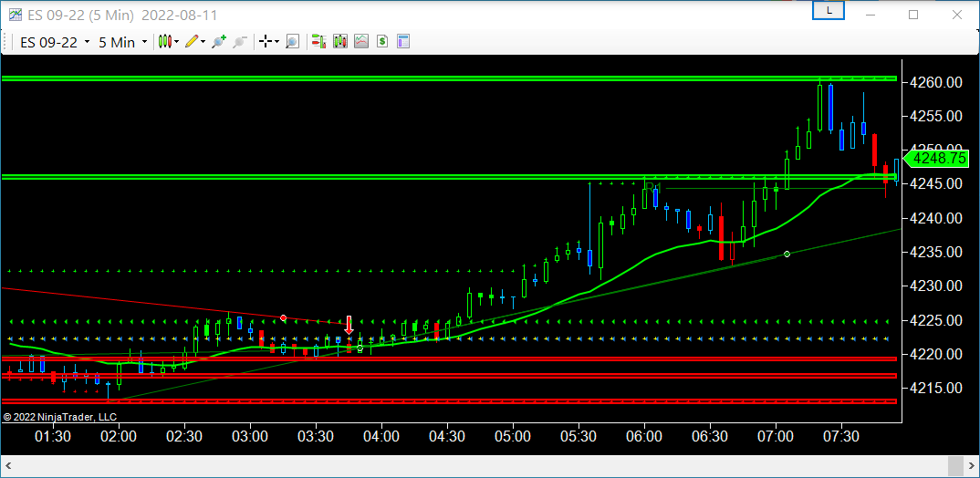The image size is (980, 478).
Task: Open the 5 Min interval dropdown
Action: coord(122,42)
